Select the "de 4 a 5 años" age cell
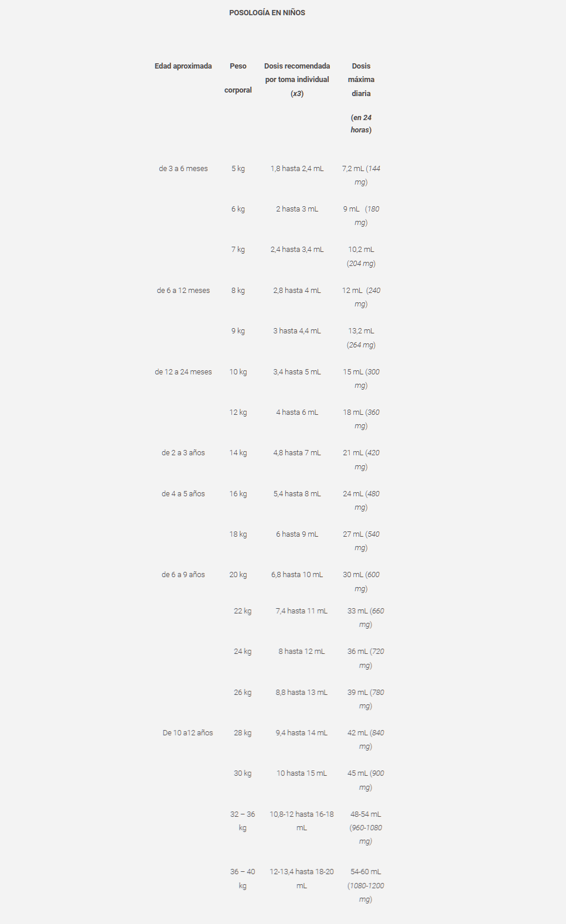 coord(183,494)
